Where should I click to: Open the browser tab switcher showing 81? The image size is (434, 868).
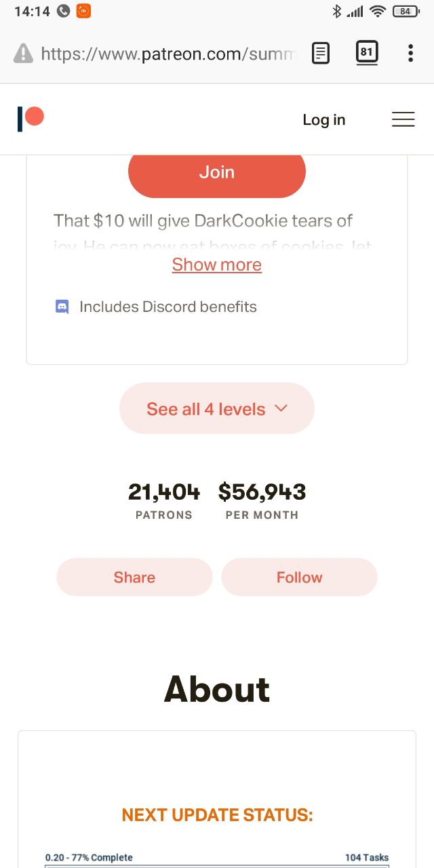coord(367,53)
